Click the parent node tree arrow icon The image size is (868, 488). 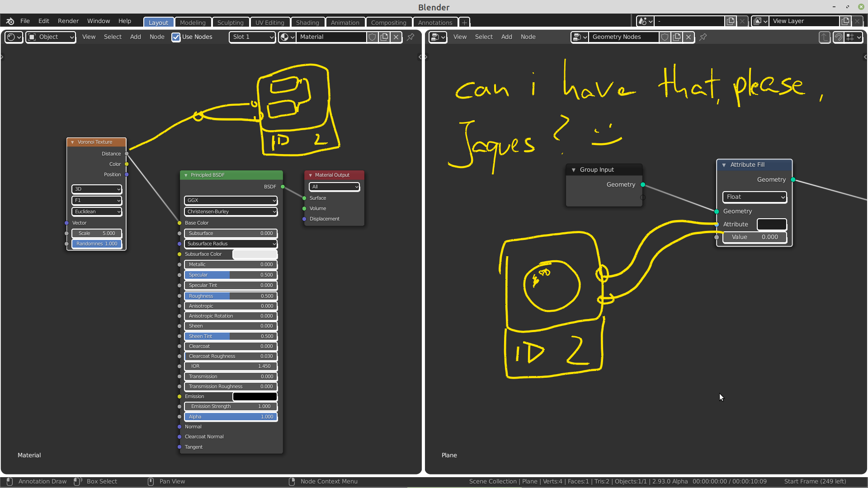(825, 37)
